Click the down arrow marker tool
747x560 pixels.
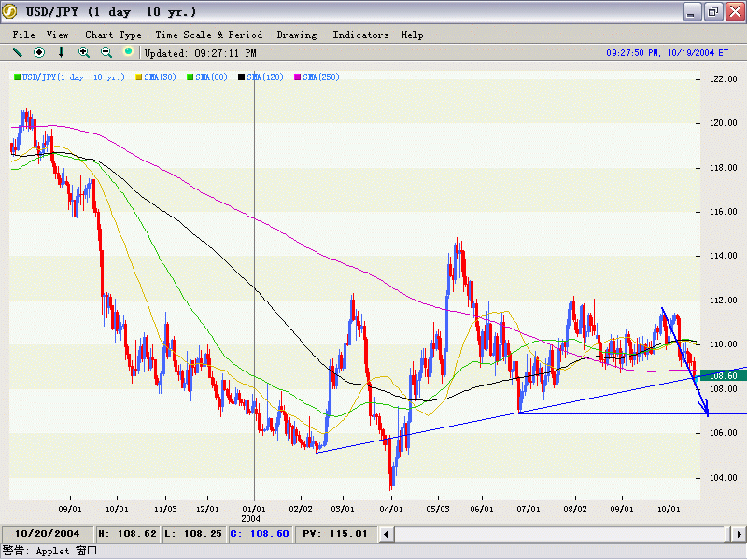(x=62, y=52)
